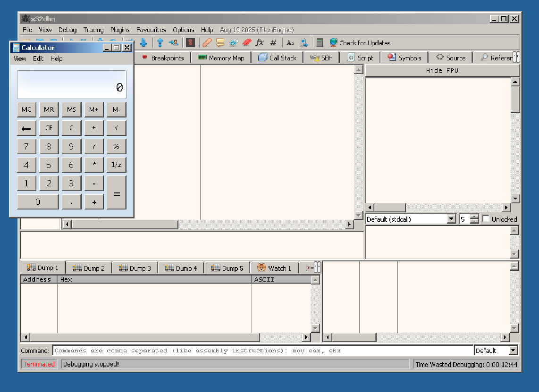Open the patches bandage icon
Viewport: 539px width, 392px height.
207,42
